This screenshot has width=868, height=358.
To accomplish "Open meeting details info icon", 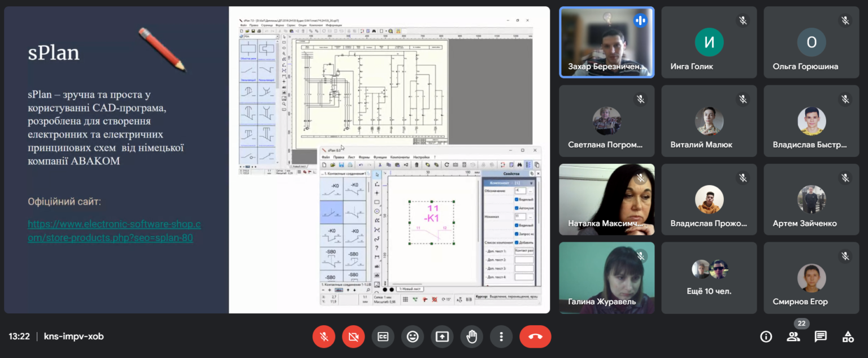I will tap(766, 337).
